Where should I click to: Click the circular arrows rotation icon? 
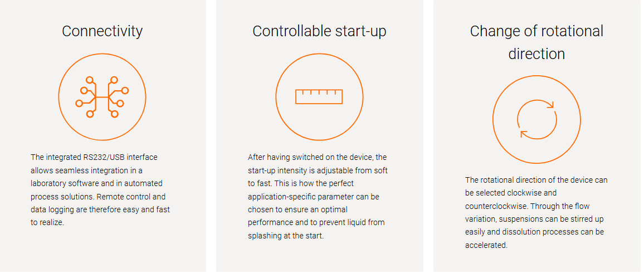coord(536,120)
